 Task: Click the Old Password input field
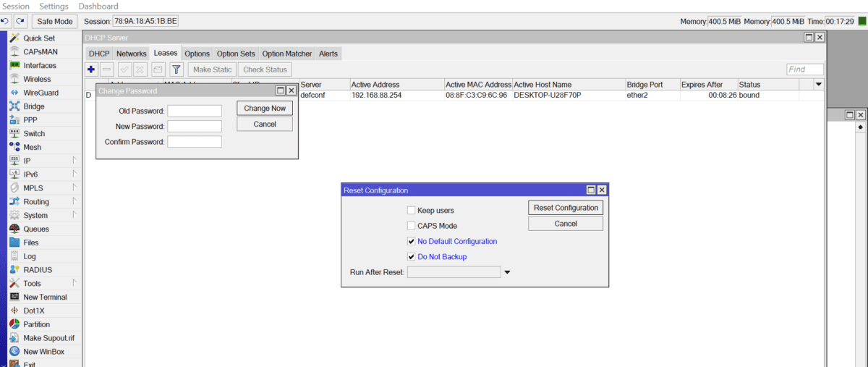[194, 111]
